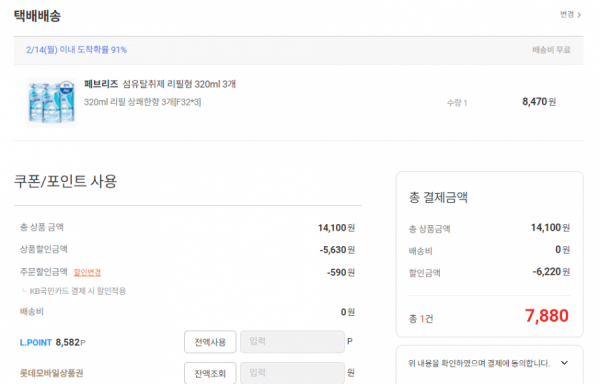The image size is (600, 384).
Task: Click the 잔액조회 balance check button
Action: click(x=210, y=373)
